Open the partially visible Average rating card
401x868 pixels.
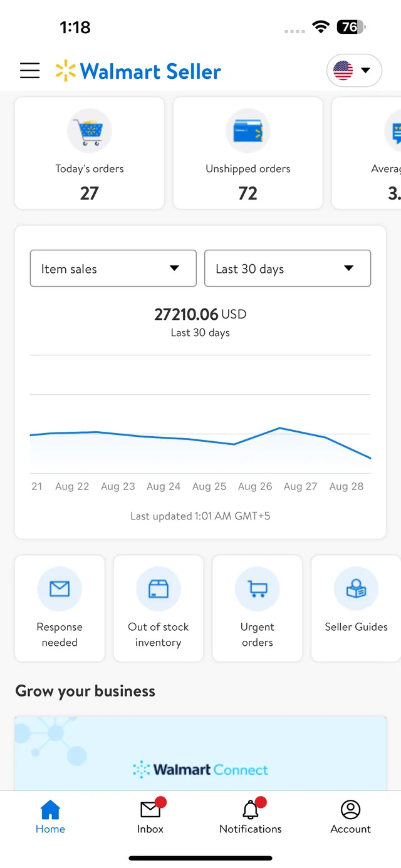[376, 153]
